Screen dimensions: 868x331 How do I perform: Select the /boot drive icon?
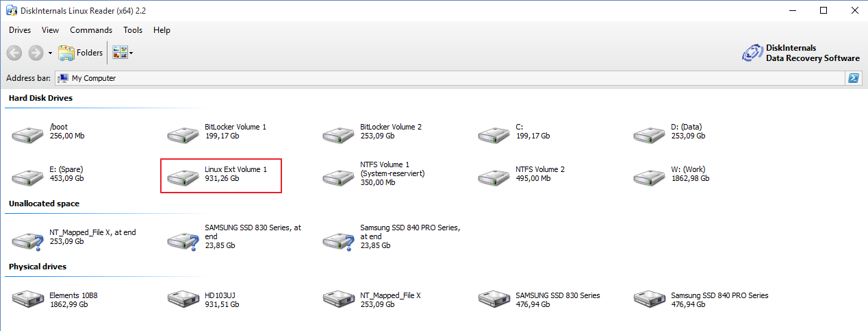tap(28, 134)
